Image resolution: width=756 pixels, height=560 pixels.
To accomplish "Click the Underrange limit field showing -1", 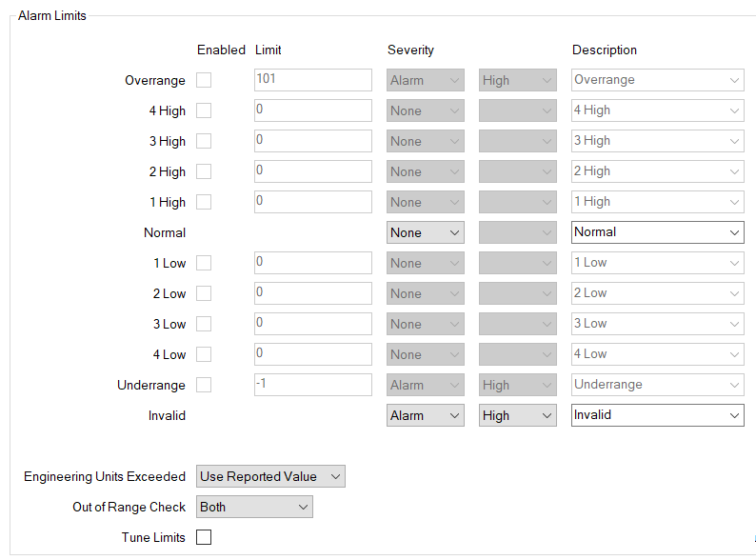I will click(x=313, y=385).
